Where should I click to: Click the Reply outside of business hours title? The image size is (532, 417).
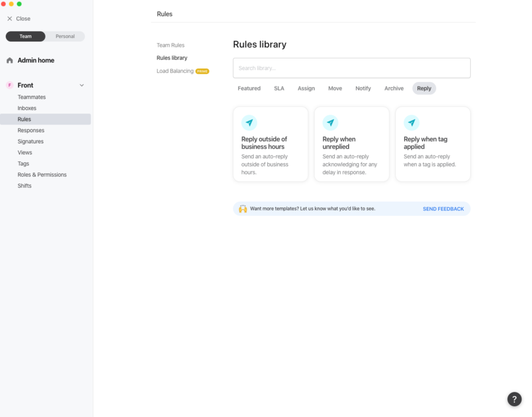[264, 143]
